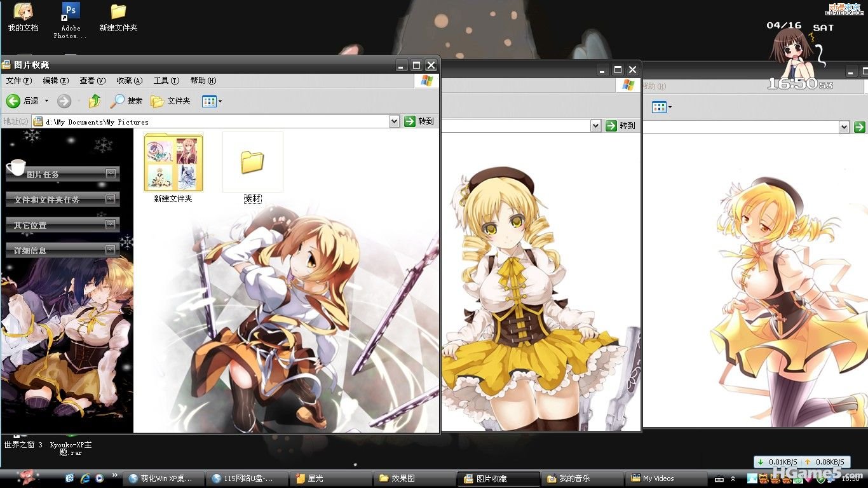Expand the 图片任务 panel chevron
Image resolution: width=868 pixels, height=488 pixels.
pyautogui.click(x=111, y=173)
